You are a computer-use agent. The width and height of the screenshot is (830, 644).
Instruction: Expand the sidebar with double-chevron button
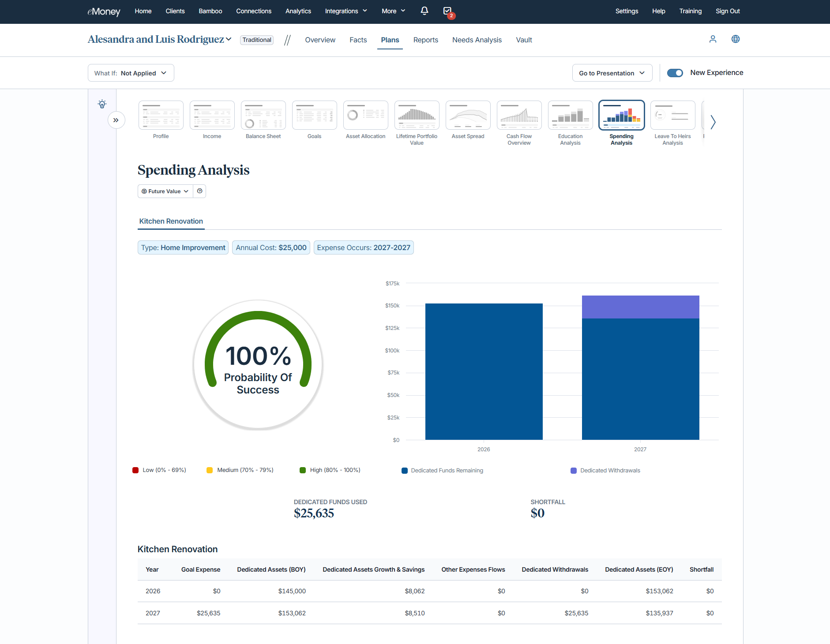(116, 120)
